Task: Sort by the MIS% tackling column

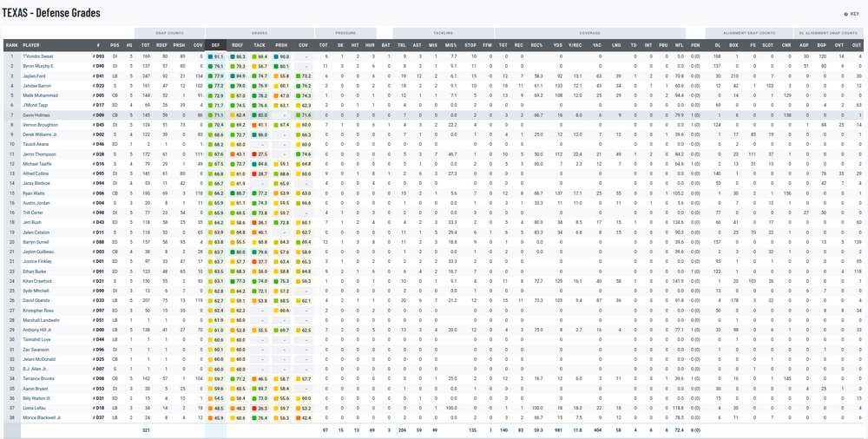Action: pyautogui.click(x=451, y=43)
